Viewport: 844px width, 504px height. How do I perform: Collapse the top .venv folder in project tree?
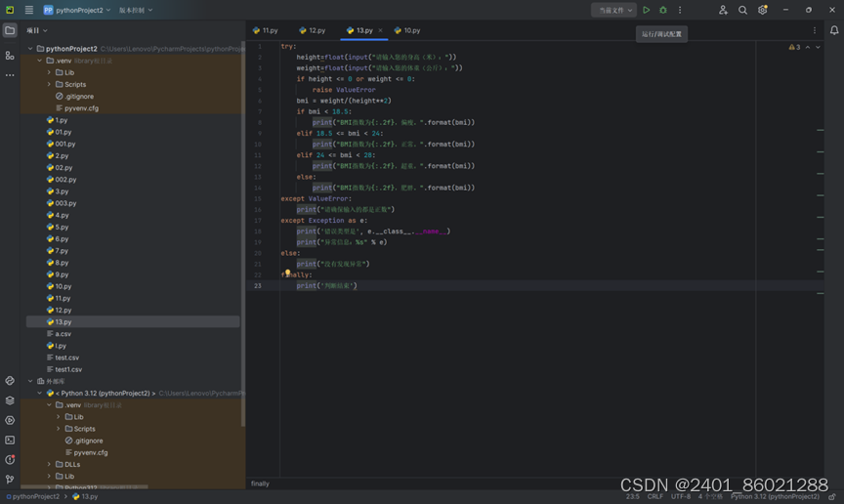[x=39, y=61]
